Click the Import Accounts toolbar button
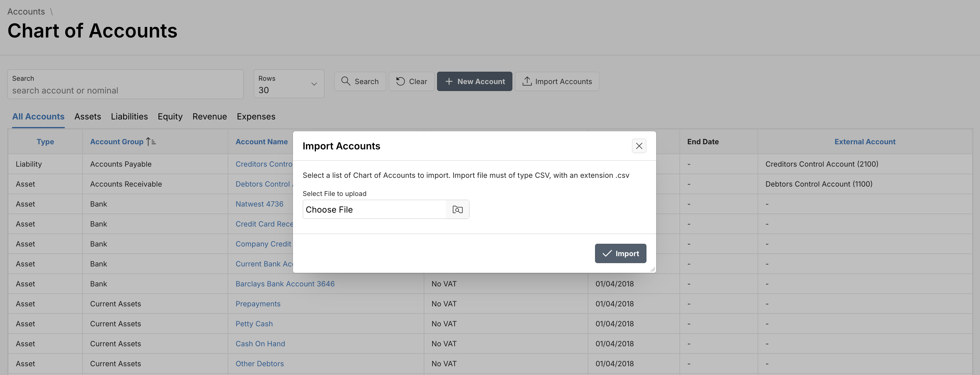The image size is (980, 375). click(557, 81)
